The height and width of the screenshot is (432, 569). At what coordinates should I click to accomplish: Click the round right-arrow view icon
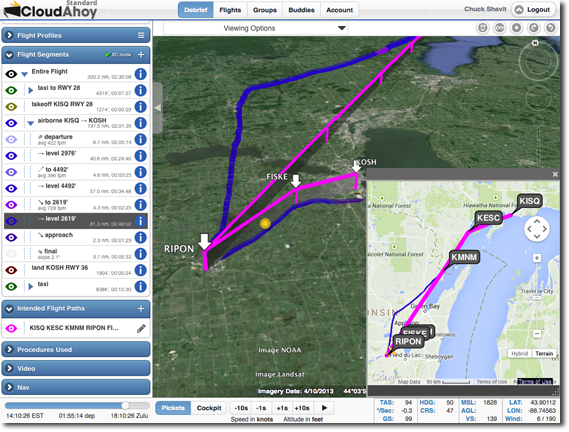(x=550, y=28)
